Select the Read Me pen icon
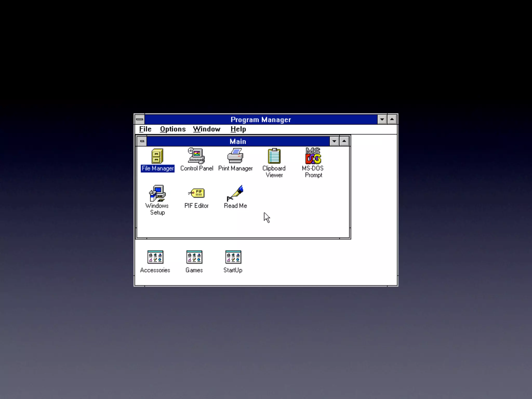This screenshot has height=399, width=532. (235, 193)
